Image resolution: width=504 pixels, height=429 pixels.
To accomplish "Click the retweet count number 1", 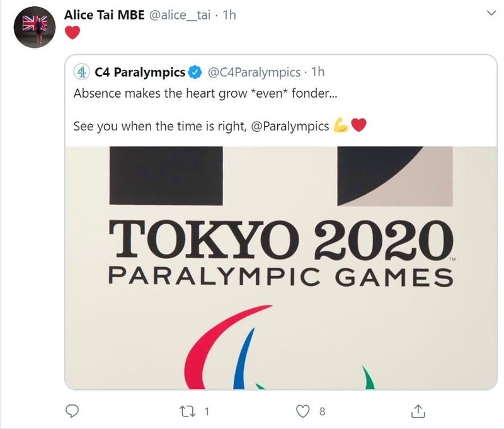I will coord(206,411).
